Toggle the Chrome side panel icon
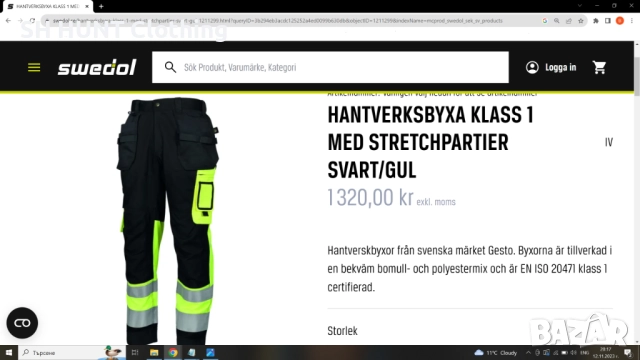 coord(607,20)
